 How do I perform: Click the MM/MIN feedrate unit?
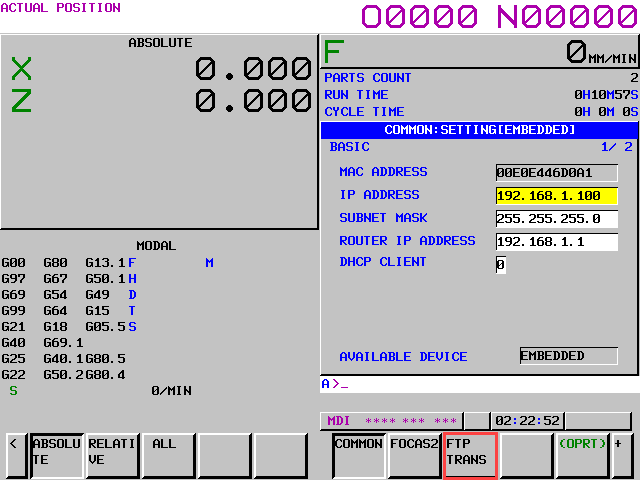(612, 59)
